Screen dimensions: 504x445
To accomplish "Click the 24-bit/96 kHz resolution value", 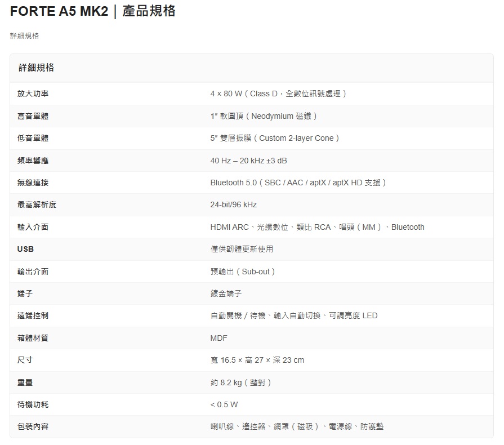I will [233, 204].
